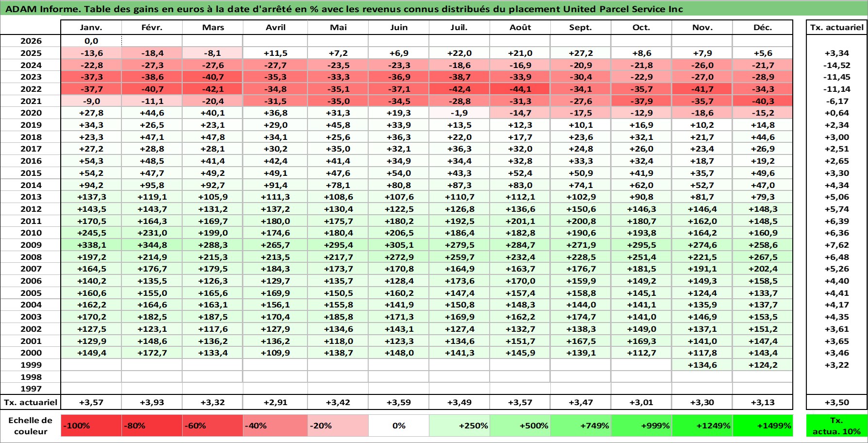
Task: Pick the -60% color scale swatch
Action: tap(213, 426)
